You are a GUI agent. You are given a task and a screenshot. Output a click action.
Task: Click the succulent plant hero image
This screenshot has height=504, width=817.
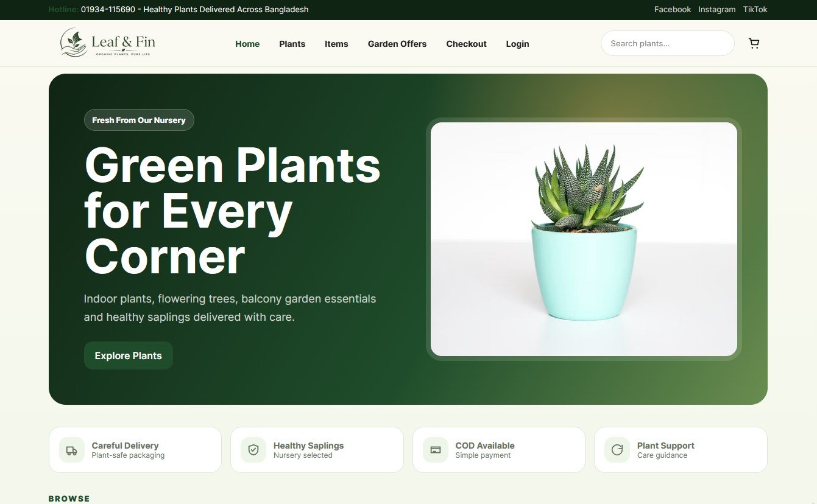point(584,239)
